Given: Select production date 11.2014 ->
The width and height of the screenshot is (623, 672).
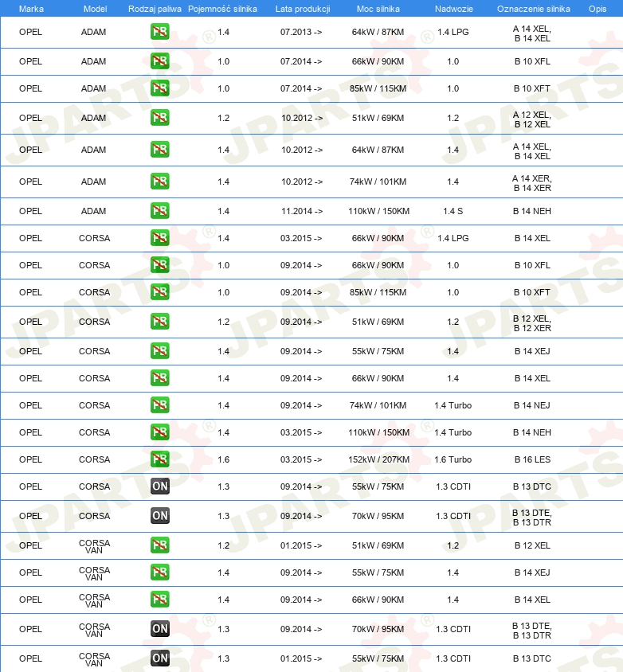Looking at the screenshot, I should pos(301,211).
